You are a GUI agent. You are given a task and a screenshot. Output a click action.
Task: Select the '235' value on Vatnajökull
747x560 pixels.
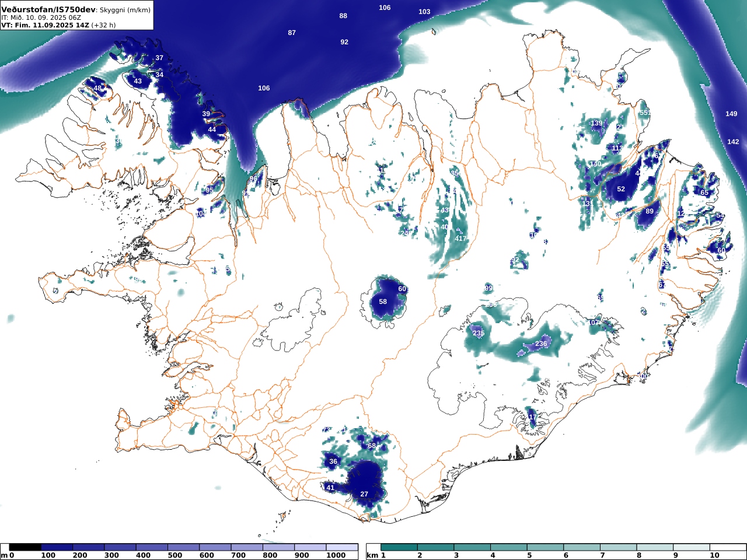(479, 333)
